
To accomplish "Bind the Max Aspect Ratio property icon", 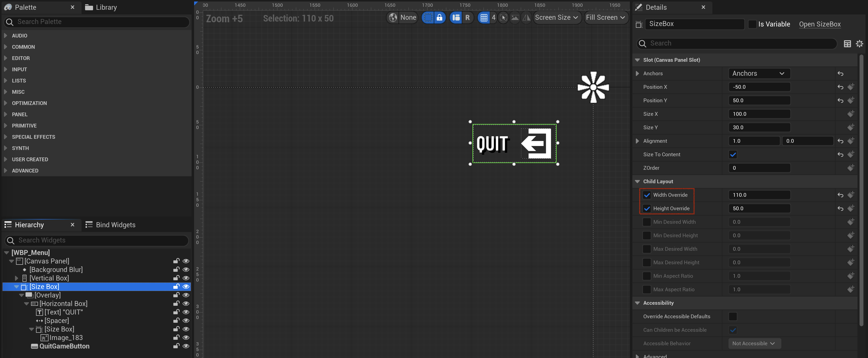I will point(850,289).
